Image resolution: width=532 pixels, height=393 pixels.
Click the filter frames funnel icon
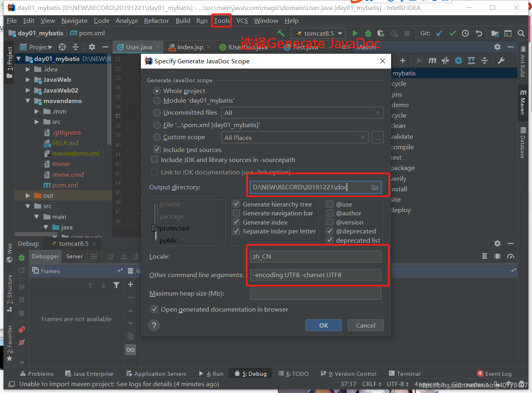point(116,285)
